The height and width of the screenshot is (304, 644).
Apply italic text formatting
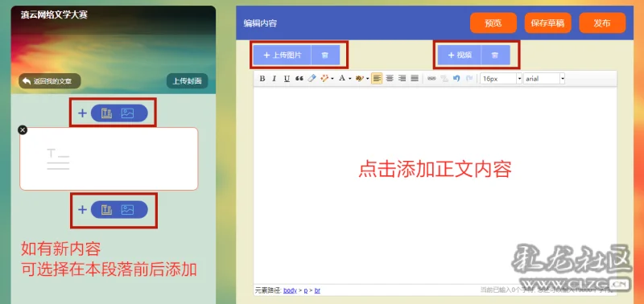[x=275, y=79]
